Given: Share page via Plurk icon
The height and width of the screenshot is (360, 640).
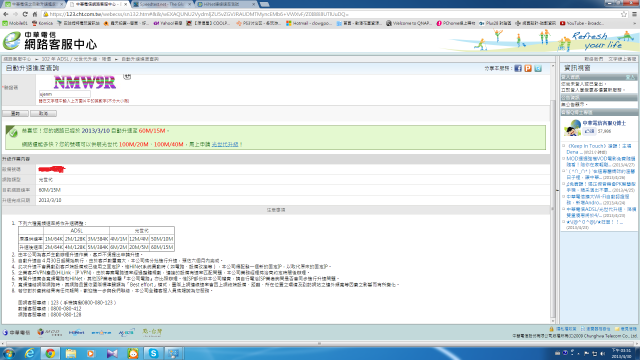Looking at the screenshot, I should (528, 69).
